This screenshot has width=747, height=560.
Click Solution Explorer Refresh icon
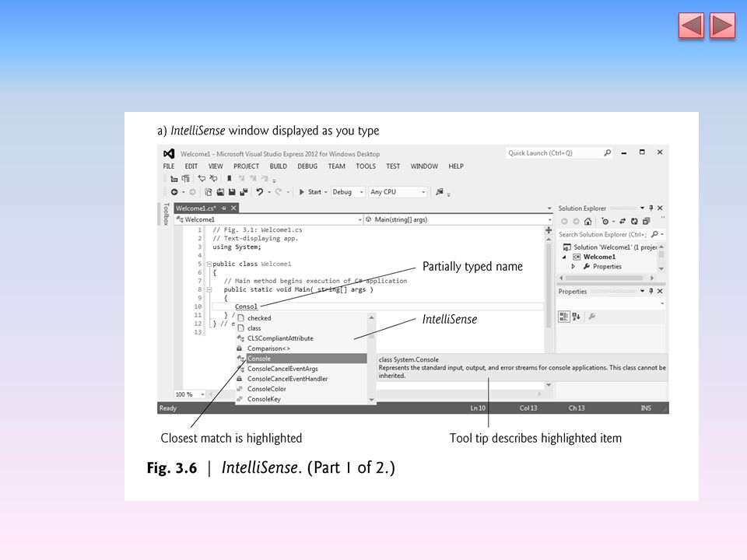[x=634, y=221]
